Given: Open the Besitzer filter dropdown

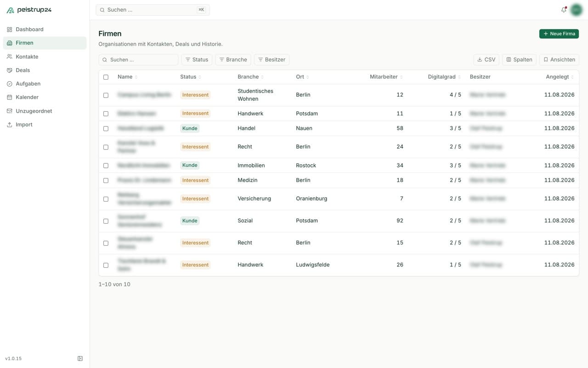Looking at the screenshot, I should [271, 60].
